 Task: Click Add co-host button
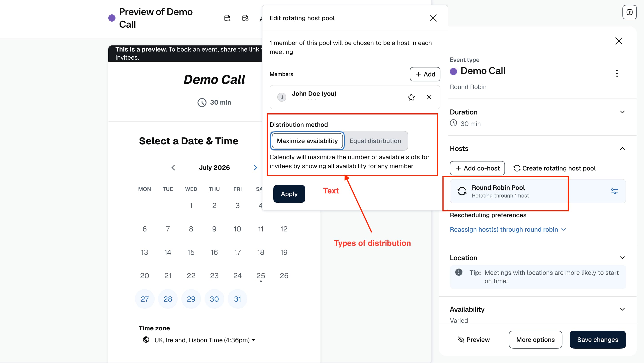pos(477,168)
